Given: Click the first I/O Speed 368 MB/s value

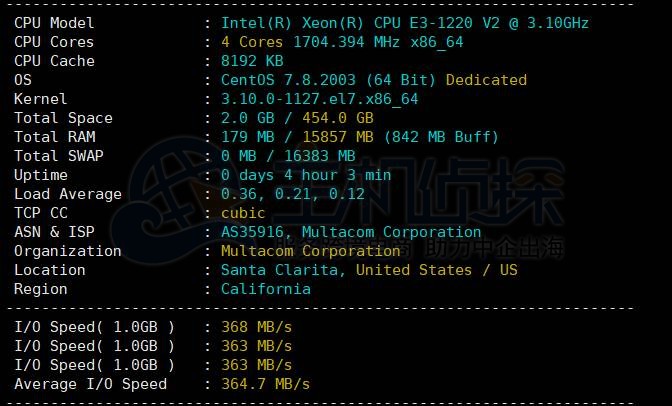Looking at the screenshot, I should click(256, 327).
